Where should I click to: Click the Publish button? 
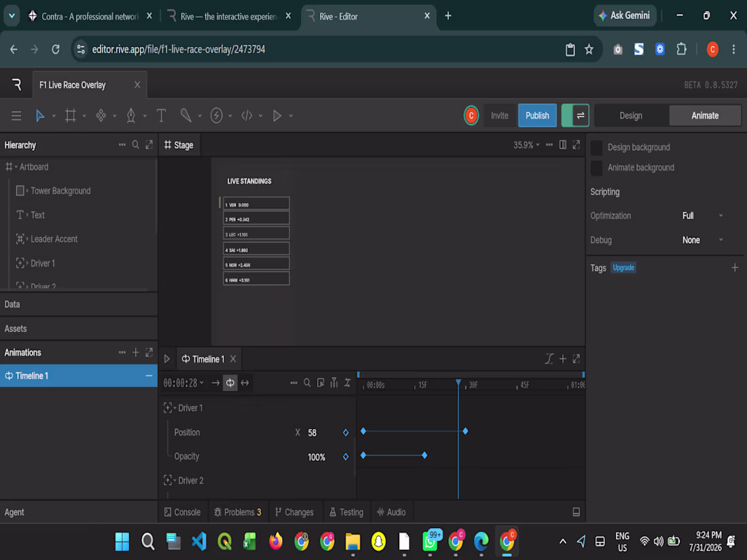click(x=537, y=115)
